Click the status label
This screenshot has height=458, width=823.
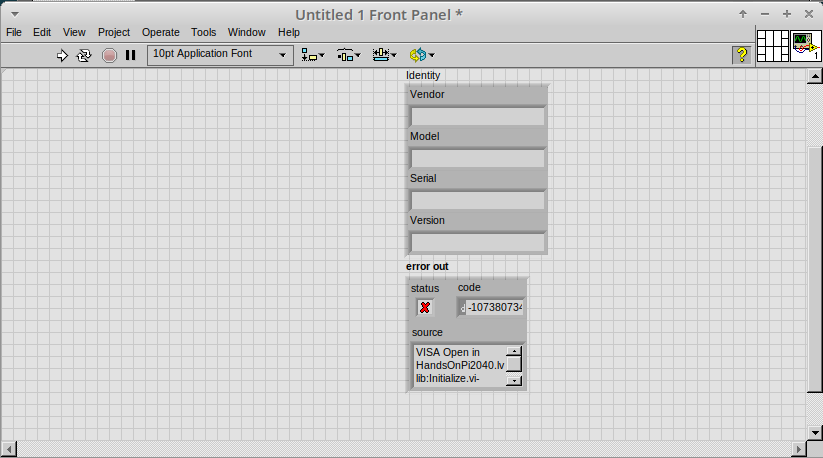click(x=425, y=289)
